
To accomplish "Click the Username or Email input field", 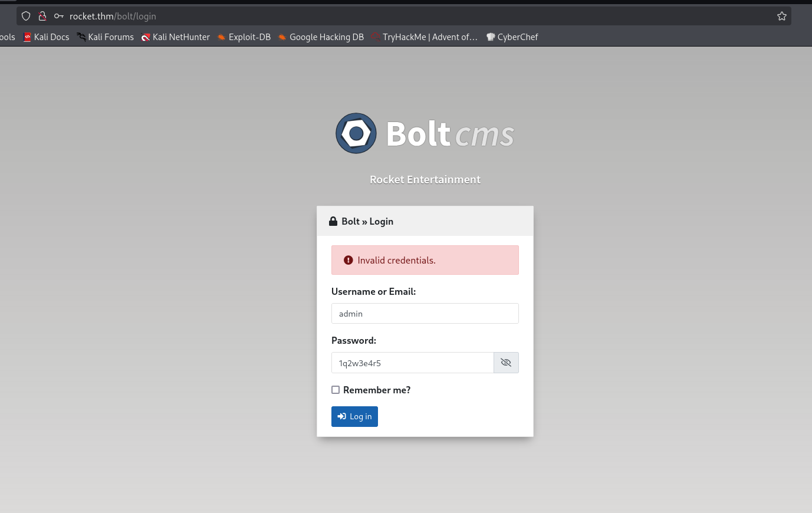I will click(425, 313).
